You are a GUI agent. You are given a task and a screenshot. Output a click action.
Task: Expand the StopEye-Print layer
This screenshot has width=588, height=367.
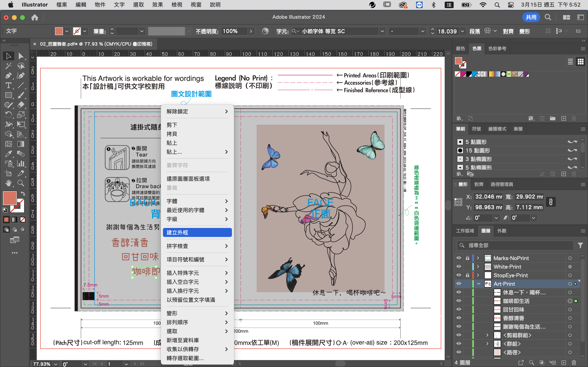(478, 275)
